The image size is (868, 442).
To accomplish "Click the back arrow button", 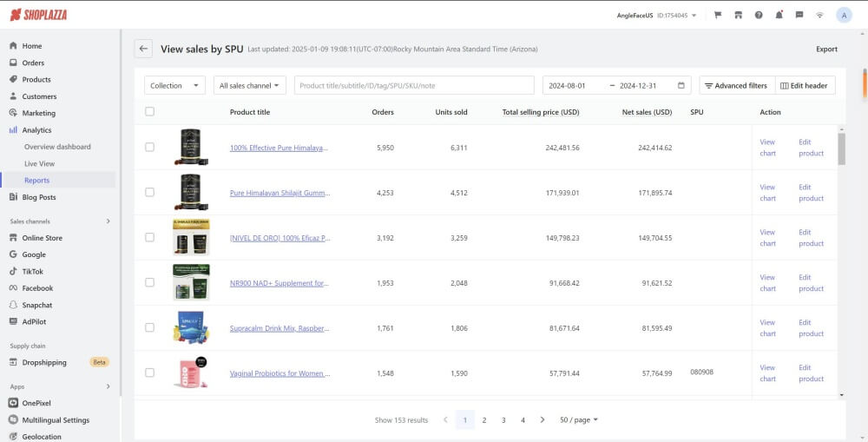I will (143, 49).
